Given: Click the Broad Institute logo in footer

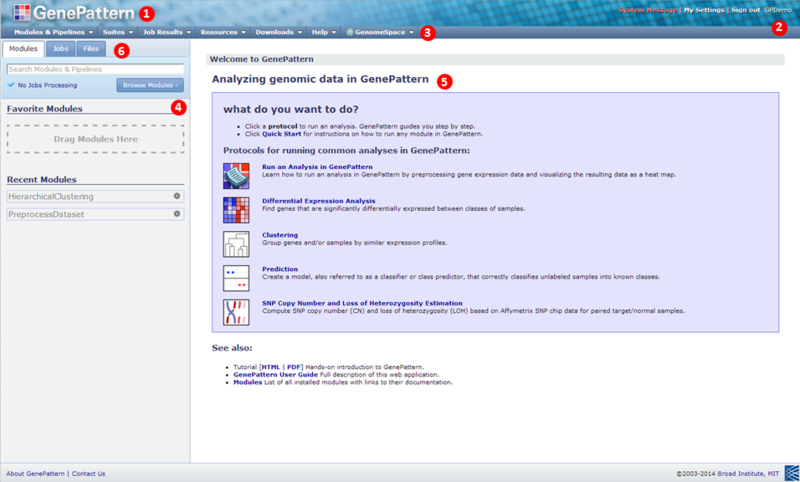Looking at the screenshot, I should (x=791, y=473).
